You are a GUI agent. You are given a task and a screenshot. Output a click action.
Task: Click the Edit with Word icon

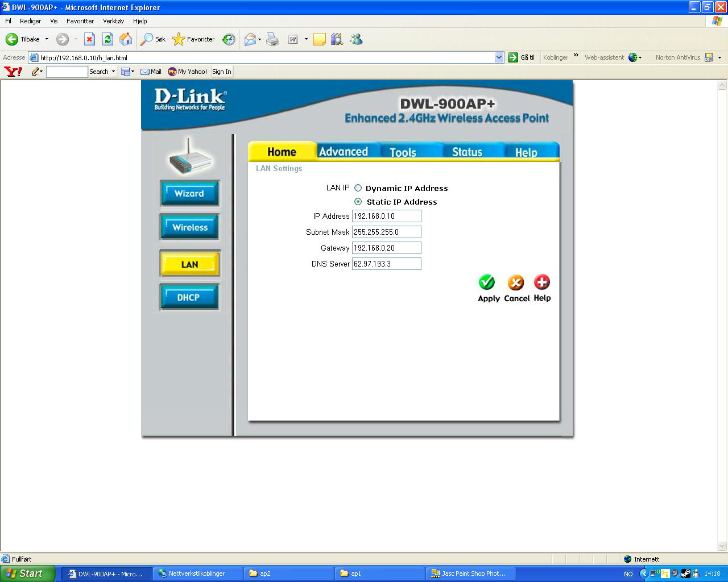coord(293,39)
